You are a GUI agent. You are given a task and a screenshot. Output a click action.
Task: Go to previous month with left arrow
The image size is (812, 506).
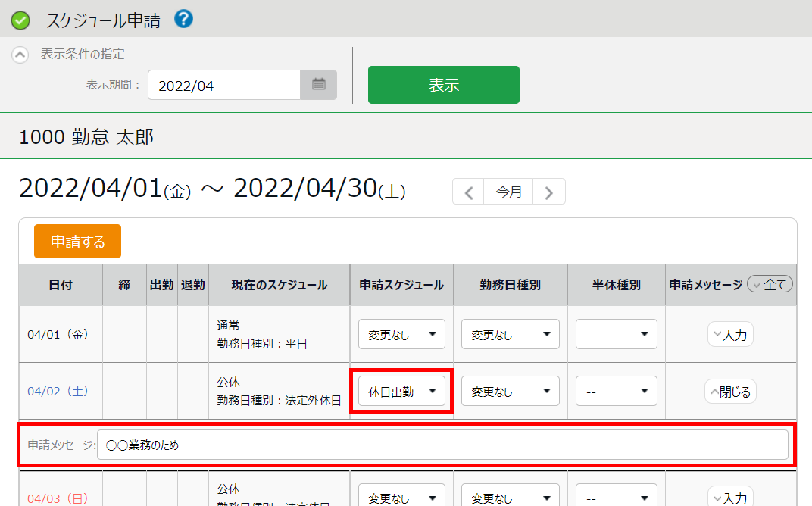[x=469, y=192]
